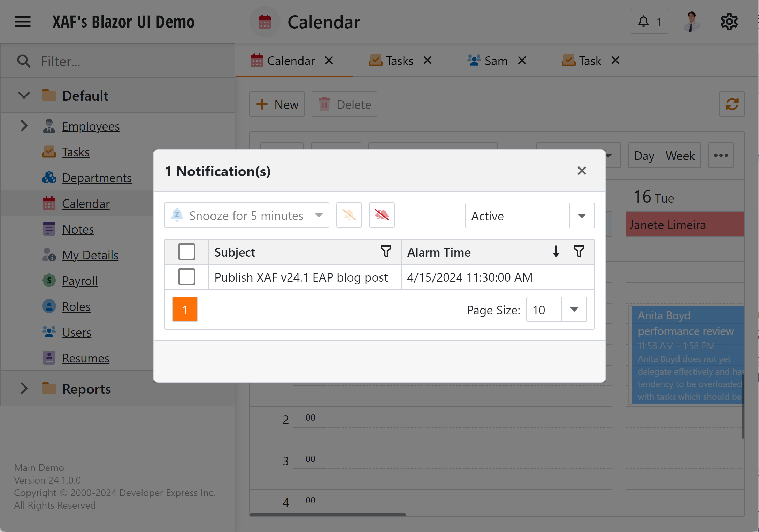Switch to the Sam tab
Image resolution: width=759 pixels, height=532 pixels.
496,61
